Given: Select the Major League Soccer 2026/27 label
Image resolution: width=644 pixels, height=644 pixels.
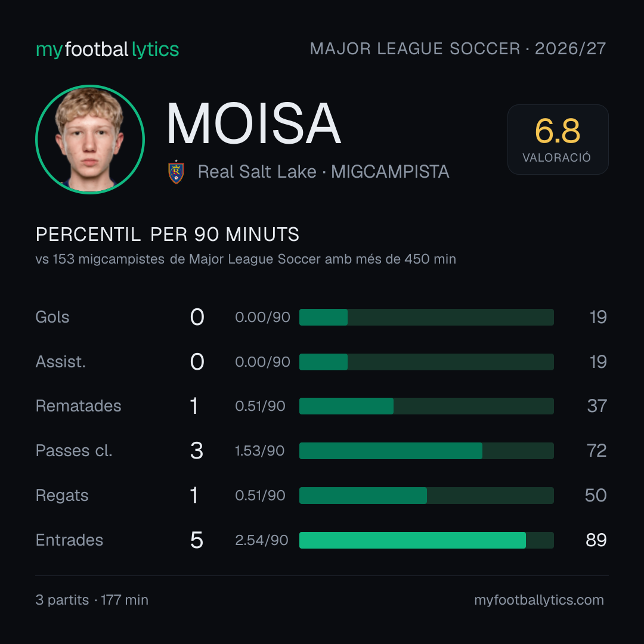Looking at the screenshot, I should click(x=458, y=48).
